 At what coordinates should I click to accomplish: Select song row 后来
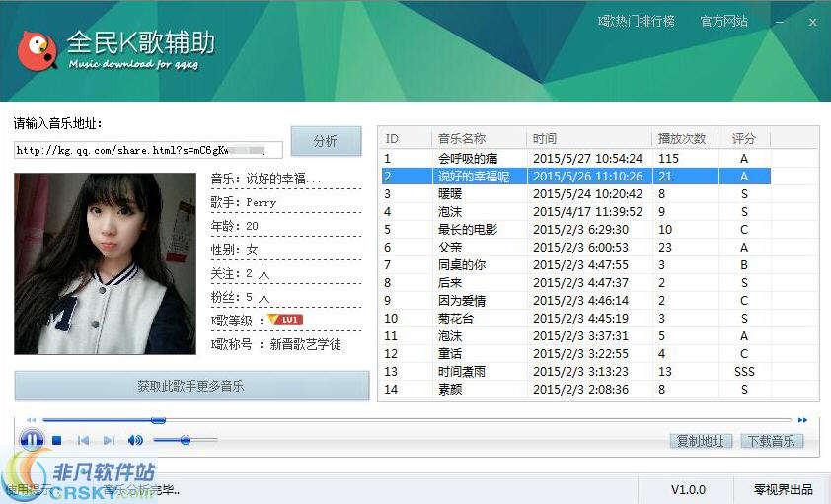coord(576,283)
